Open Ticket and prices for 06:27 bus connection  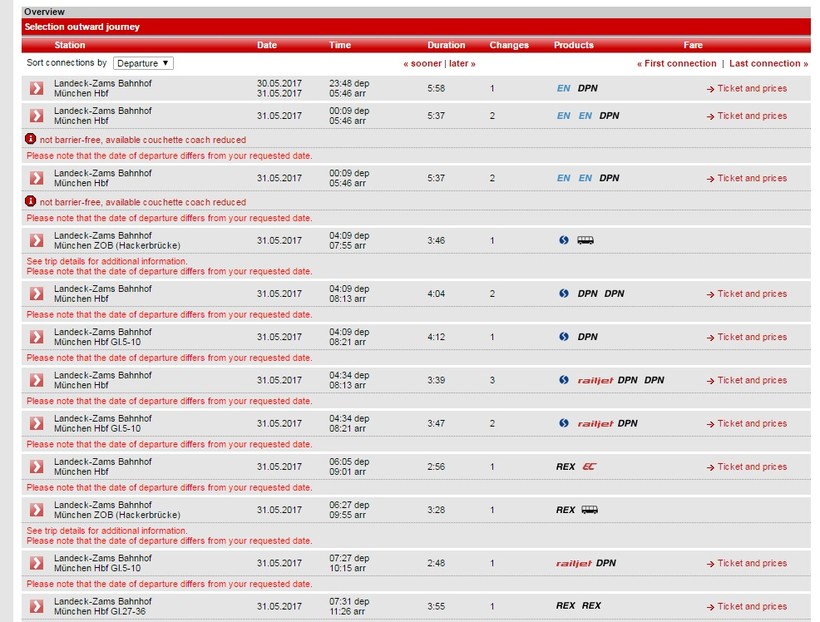point(751,510)
